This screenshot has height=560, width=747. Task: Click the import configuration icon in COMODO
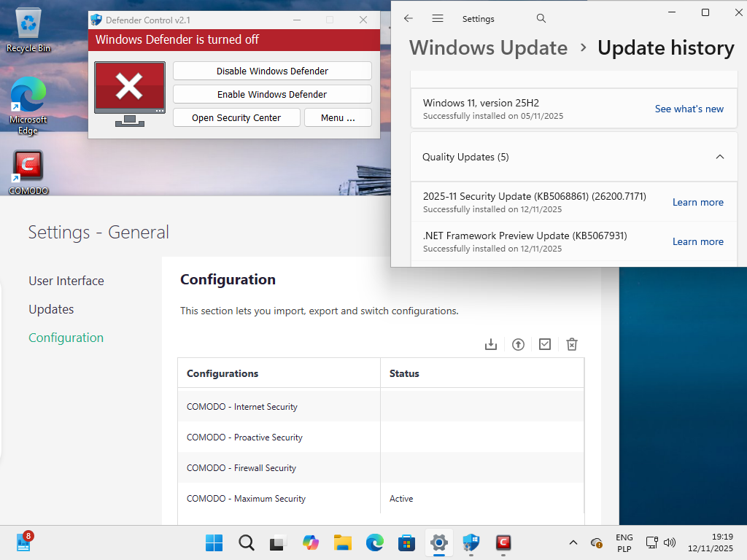pos(491,344)
